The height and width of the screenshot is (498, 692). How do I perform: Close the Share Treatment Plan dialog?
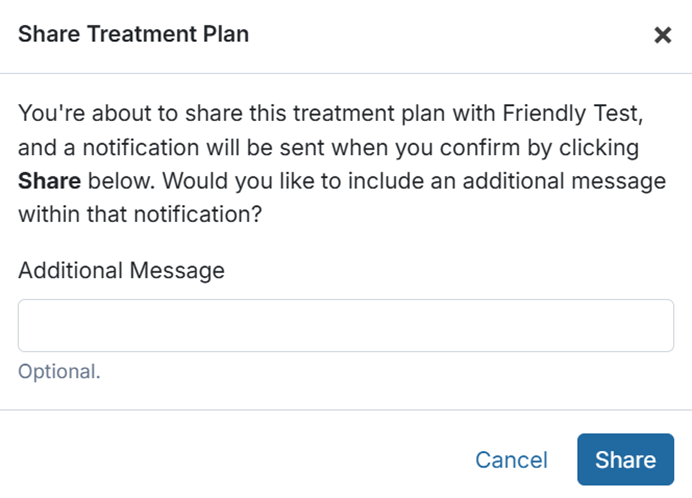tap(662, 35)
